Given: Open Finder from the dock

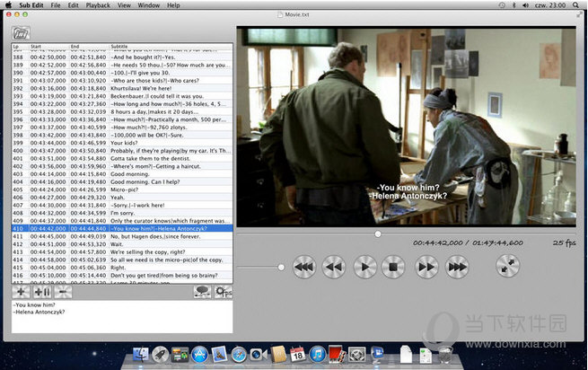Looking at the screenshot, I should [141, 355].
